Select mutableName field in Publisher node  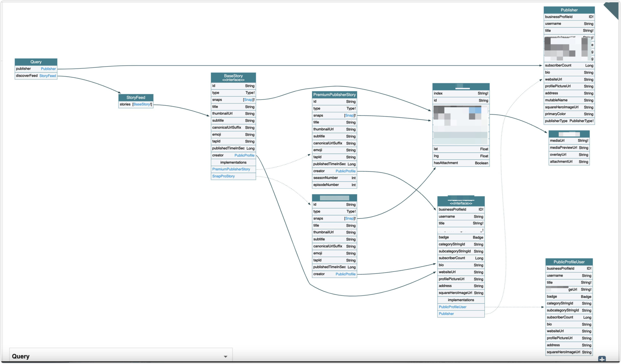pyautogui.click(x=569, y=100)
